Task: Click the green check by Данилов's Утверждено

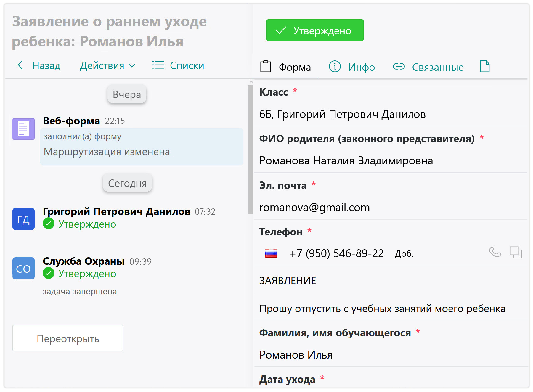Action: point(49,224)
